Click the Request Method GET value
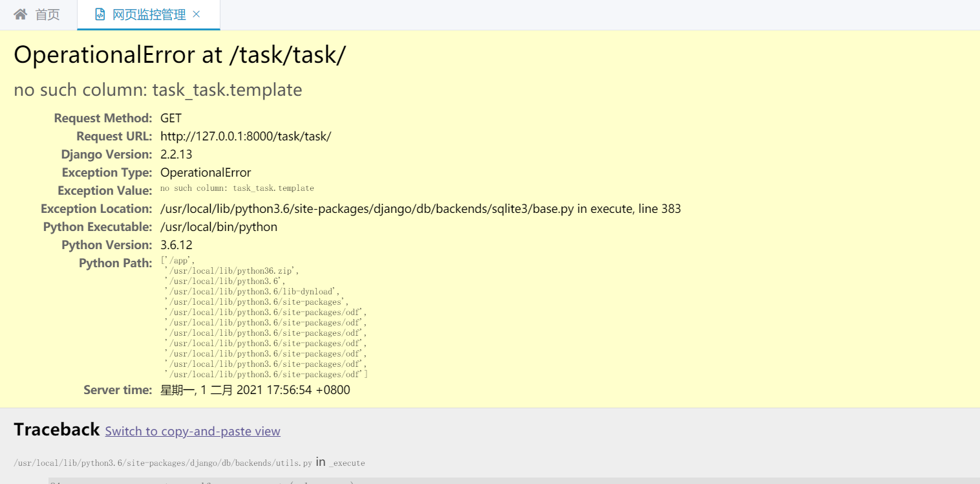The width and height of the screenshot is (980, 484). click(170, 118)
